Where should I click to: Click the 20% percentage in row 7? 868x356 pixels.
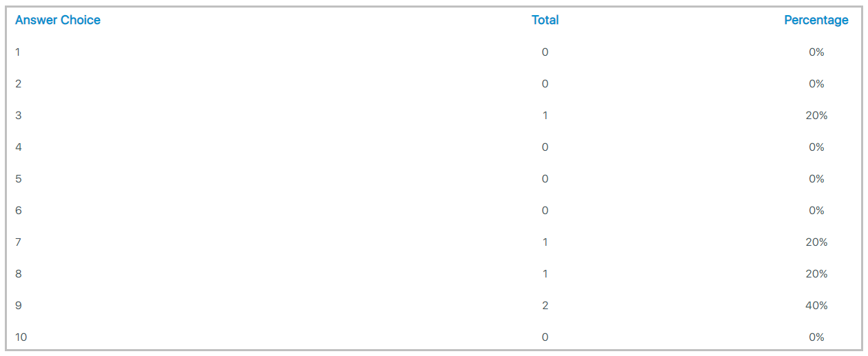coord(816,242)
